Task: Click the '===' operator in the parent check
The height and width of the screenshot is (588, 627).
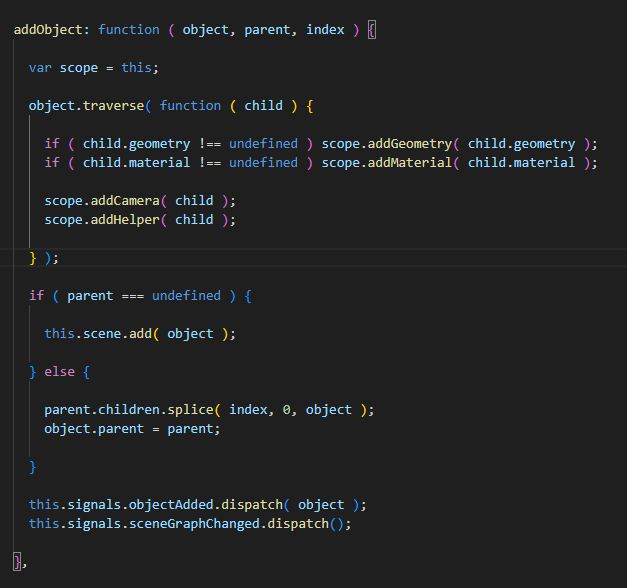Action: pyautogui.click(x=132, y=296)
